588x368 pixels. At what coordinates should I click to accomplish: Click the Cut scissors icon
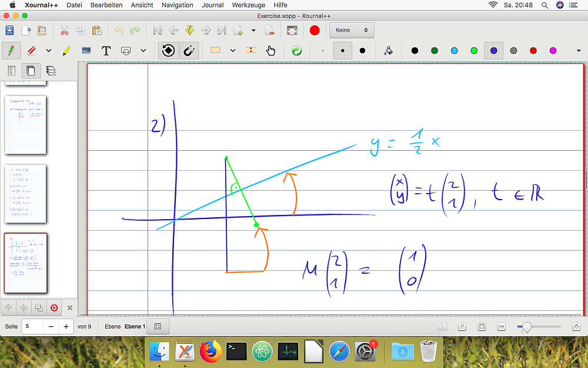pyautogui.click(x=65, y=31)
